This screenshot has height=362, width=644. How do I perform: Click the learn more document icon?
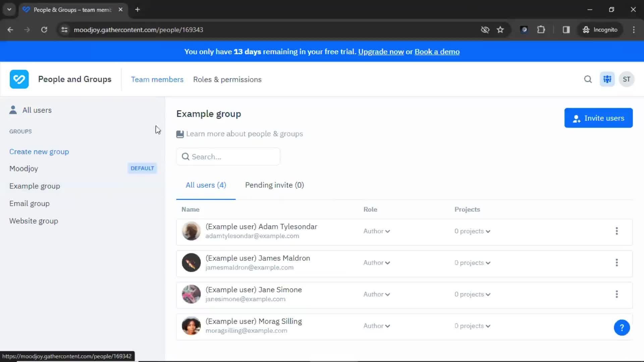(180, 133)
